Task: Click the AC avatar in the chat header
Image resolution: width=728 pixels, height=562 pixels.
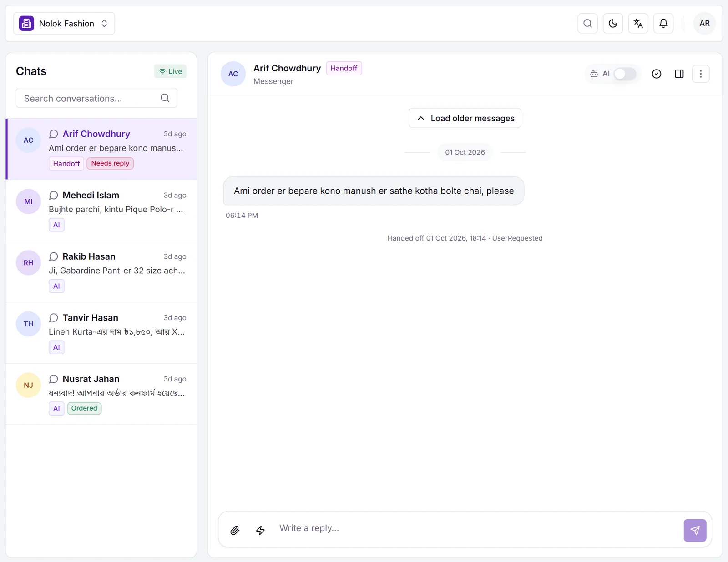Action: pyautogui.click(x=233, y=74)
